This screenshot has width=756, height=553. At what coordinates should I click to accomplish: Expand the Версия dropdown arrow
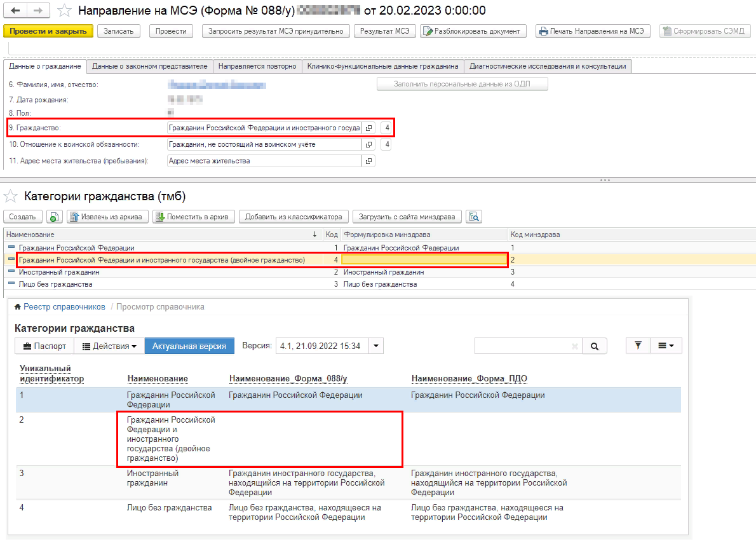tap(376, 346)
